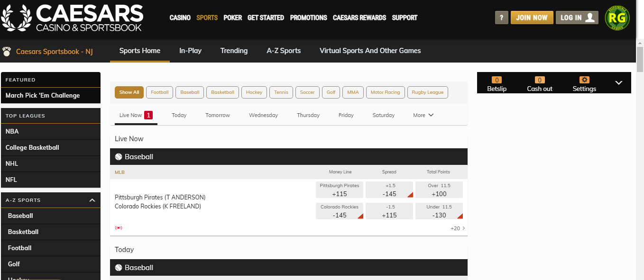Filter by Tennis chip
Image resolution: width=644 pixels, height=280 pixels.
point(281,92)
